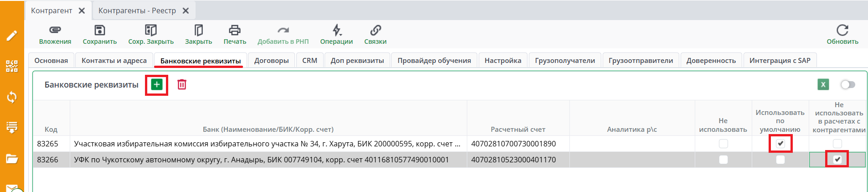Viewport: 868px width, 192px height.
Task: Click the Вложения paperclip icon
Action: [55, 31]
